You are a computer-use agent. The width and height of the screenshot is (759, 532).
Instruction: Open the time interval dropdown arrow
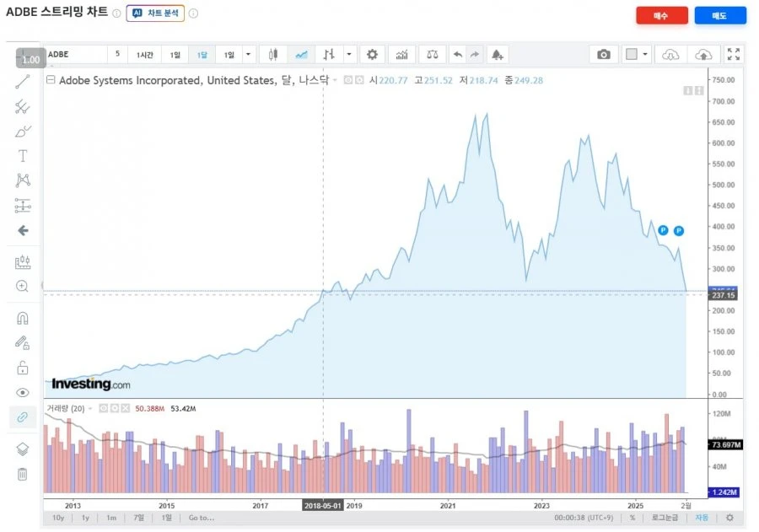[248, 54]
